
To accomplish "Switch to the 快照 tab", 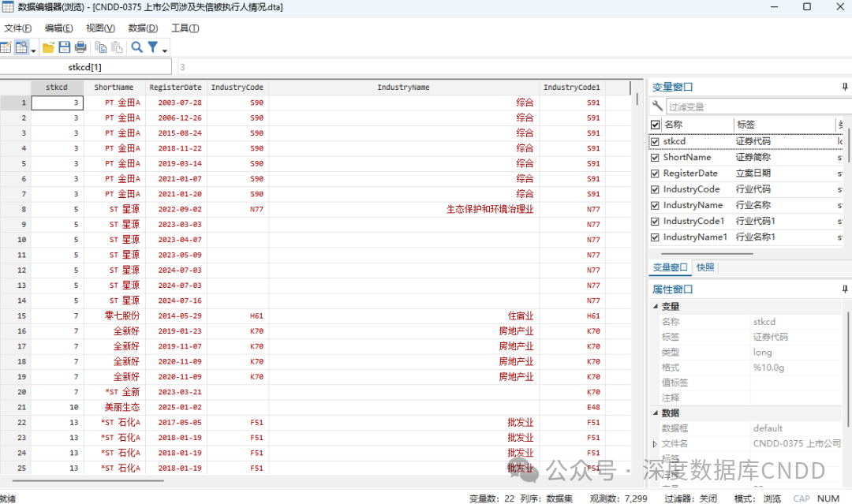I will click(x=705, y=267).
